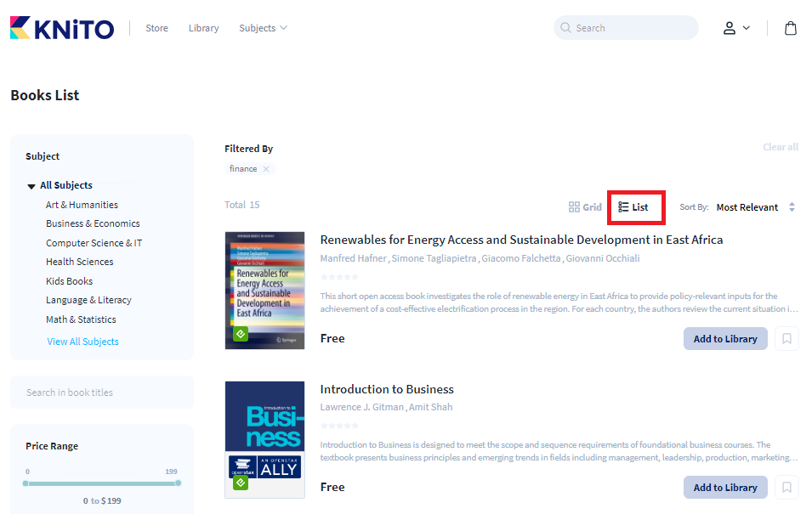This screenshot has width=812, height=514.
Task: Click the user account icon
Action: [x=730, y=28]
